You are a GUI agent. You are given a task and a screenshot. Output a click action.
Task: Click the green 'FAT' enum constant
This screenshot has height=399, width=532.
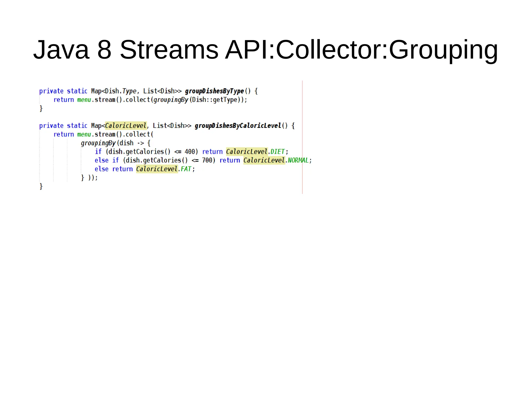click(186, 169)
